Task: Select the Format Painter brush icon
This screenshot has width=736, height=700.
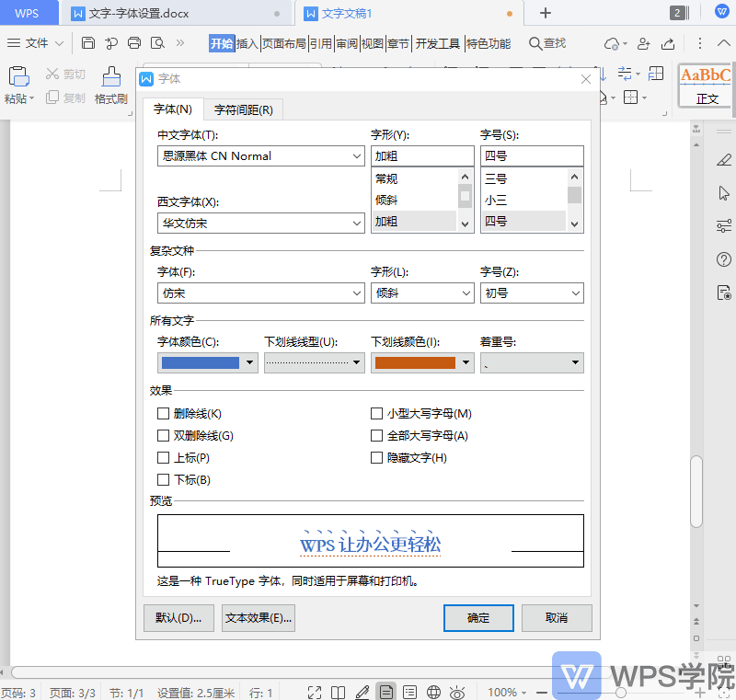Action: tap(111, 76)
